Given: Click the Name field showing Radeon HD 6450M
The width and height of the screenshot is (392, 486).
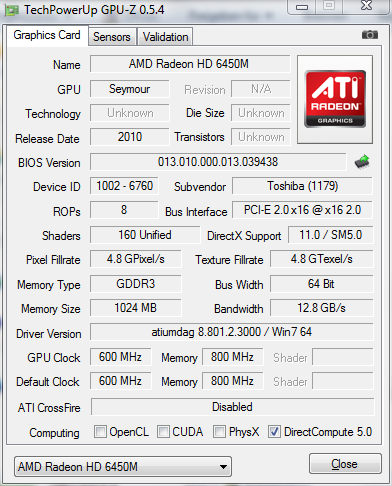Looking at the screenshot, I should pyautogui.click(x=190, y=64).
